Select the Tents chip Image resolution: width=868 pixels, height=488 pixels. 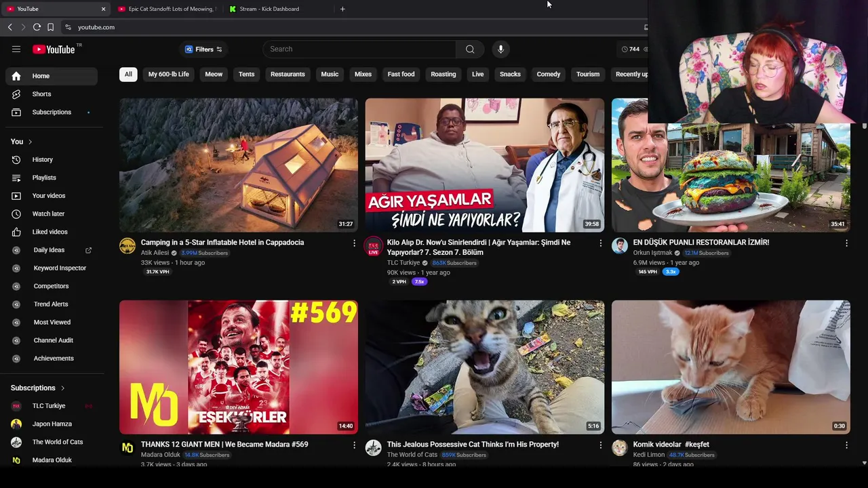pyautogui.click(x=246, y=74)
